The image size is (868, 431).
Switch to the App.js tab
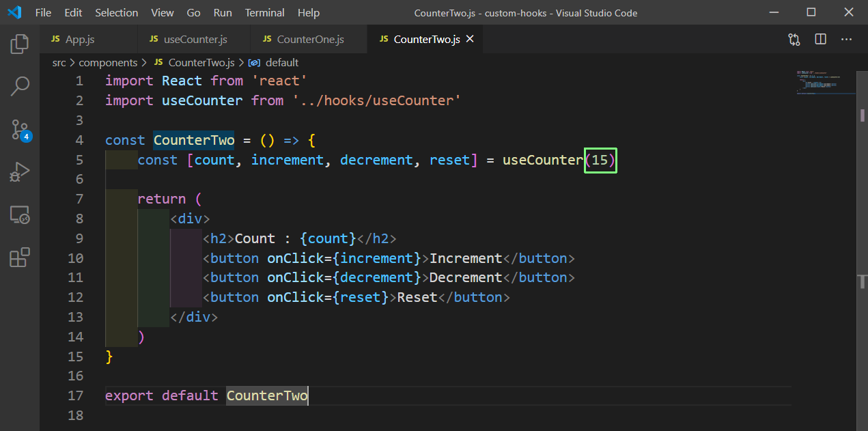click(89, 40)
